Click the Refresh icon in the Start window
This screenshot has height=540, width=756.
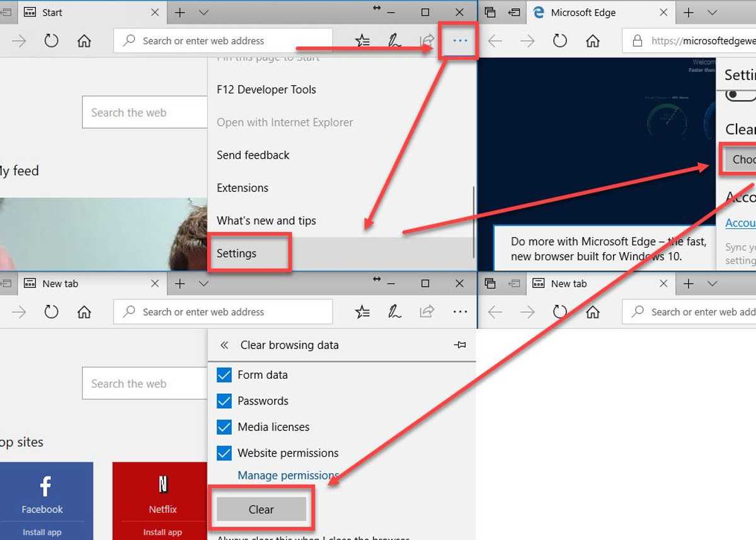click(51, 41)
